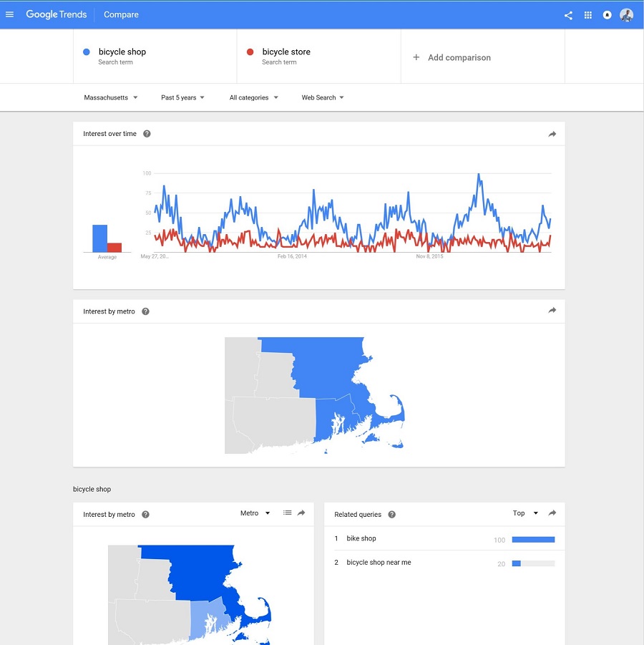Share the Related queries card
Image resolution: width=644 pixels, height=645 pixels.
[552, 513]
